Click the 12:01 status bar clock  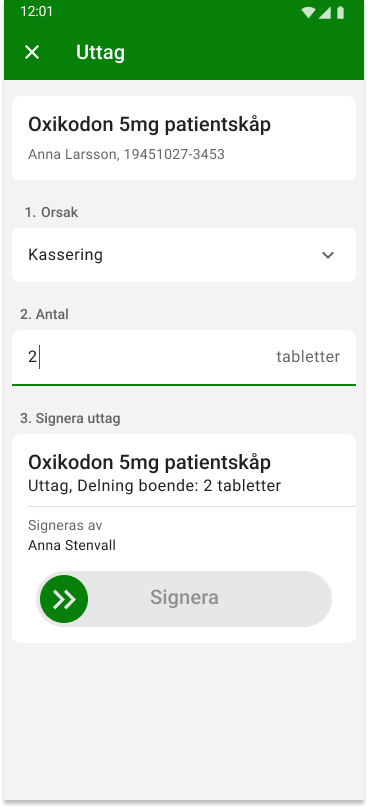coord(37,12)
